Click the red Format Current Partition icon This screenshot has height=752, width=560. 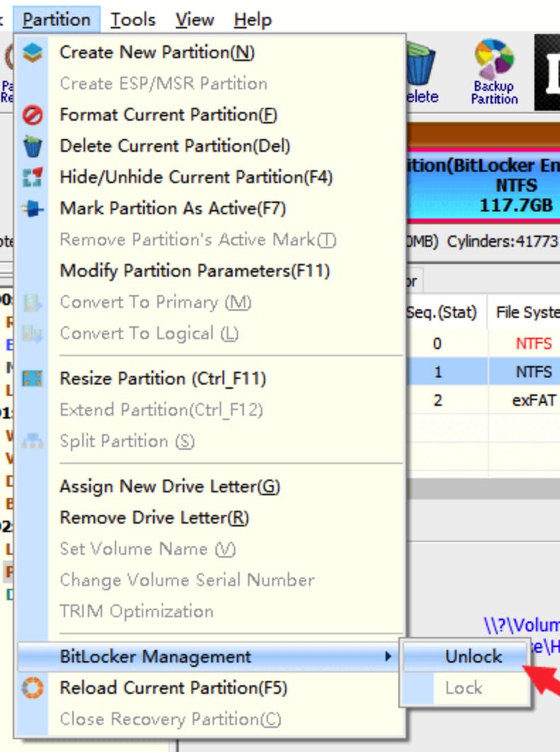[33, 115]
